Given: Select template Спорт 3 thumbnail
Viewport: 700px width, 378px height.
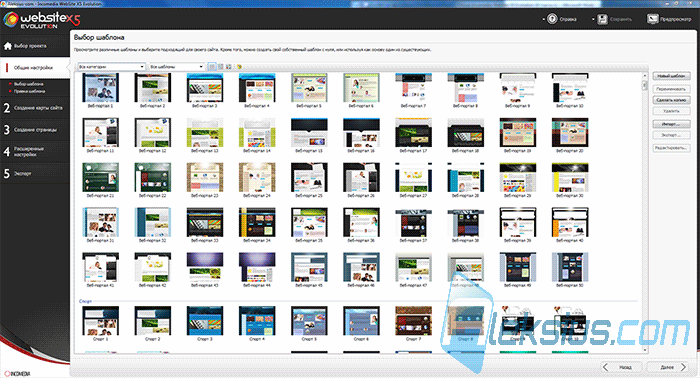Looking at the screenshot, I should (205, 320).
